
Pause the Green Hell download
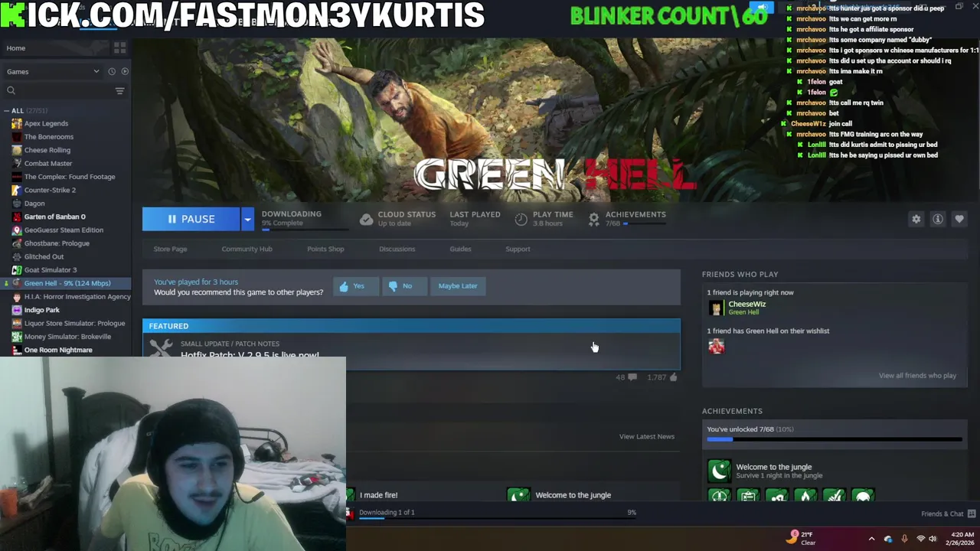tap(191, 219)
